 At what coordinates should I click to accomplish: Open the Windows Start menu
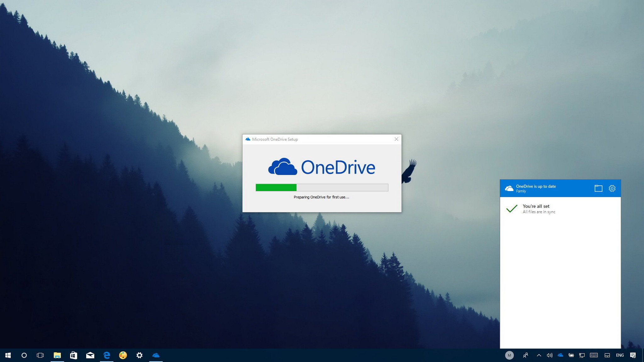coord(8,355)
